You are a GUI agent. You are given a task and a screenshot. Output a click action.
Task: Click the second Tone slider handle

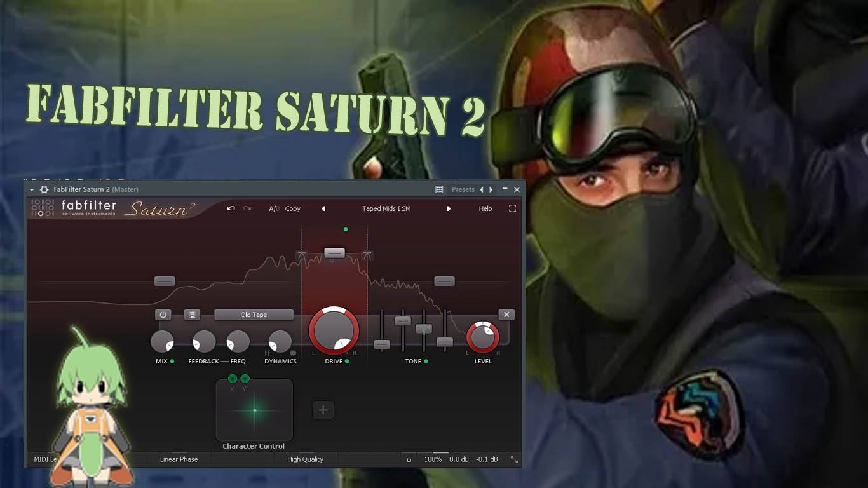tap(403, 321)
